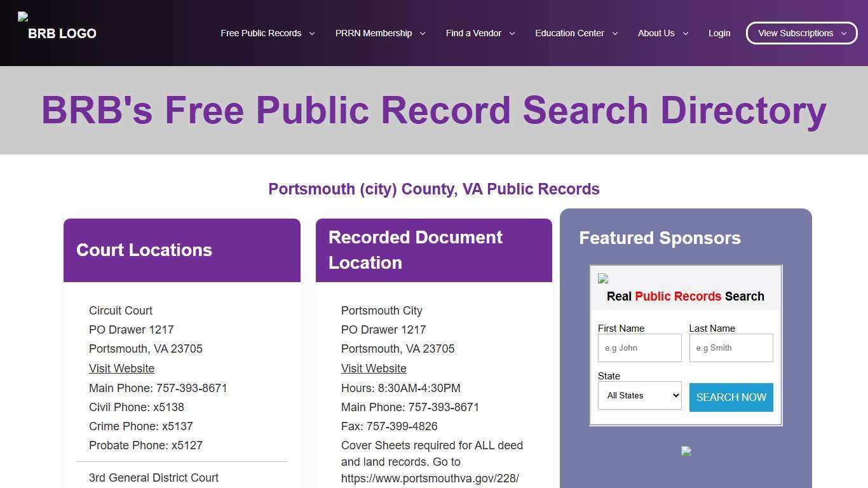Open the PRRN Membership menu
The image size is (868, 488).
[373, 33]
